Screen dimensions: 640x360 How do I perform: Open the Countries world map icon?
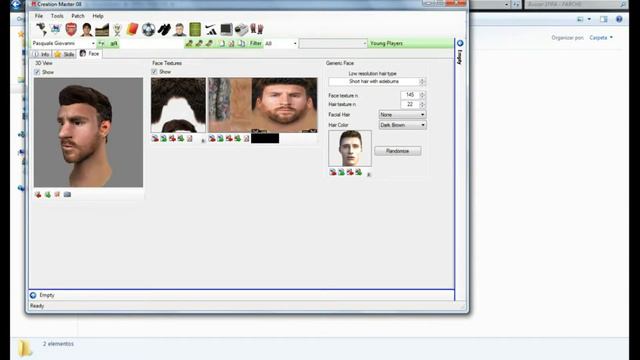(41, 29)
